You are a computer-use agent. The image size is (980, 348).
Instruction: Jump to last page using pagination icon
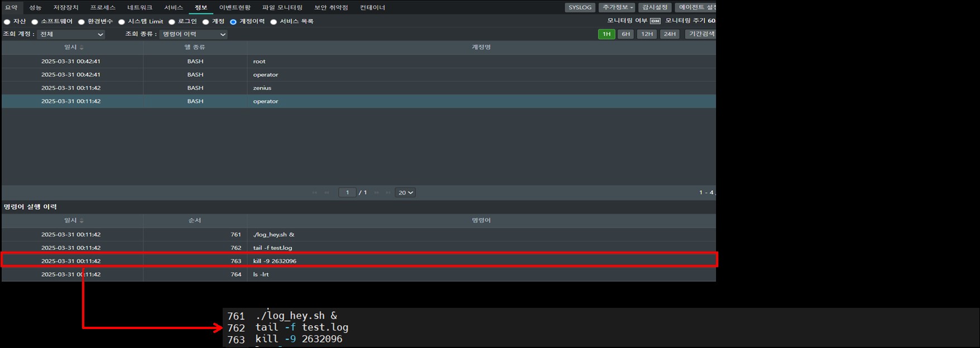[388, 192]
